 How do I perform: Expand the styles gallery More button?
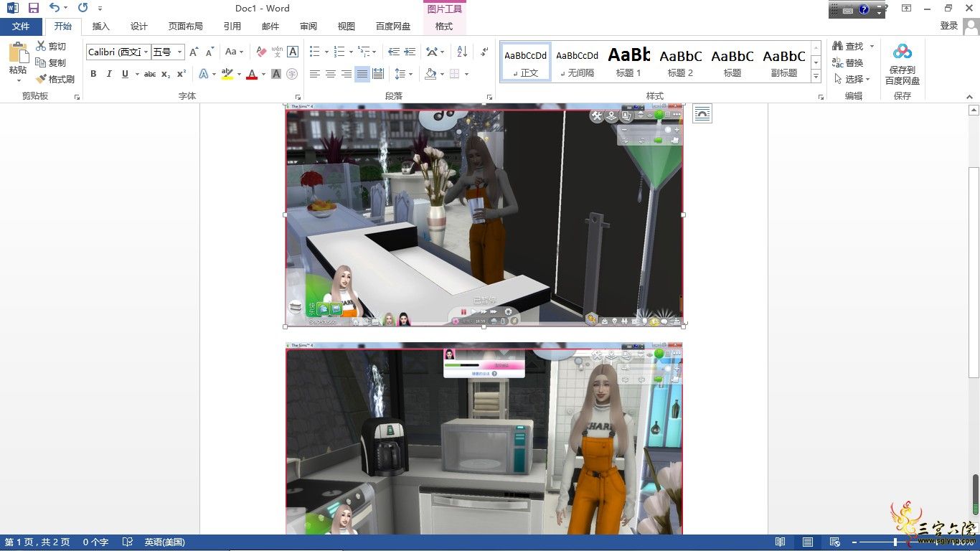(x=816, y=76)
